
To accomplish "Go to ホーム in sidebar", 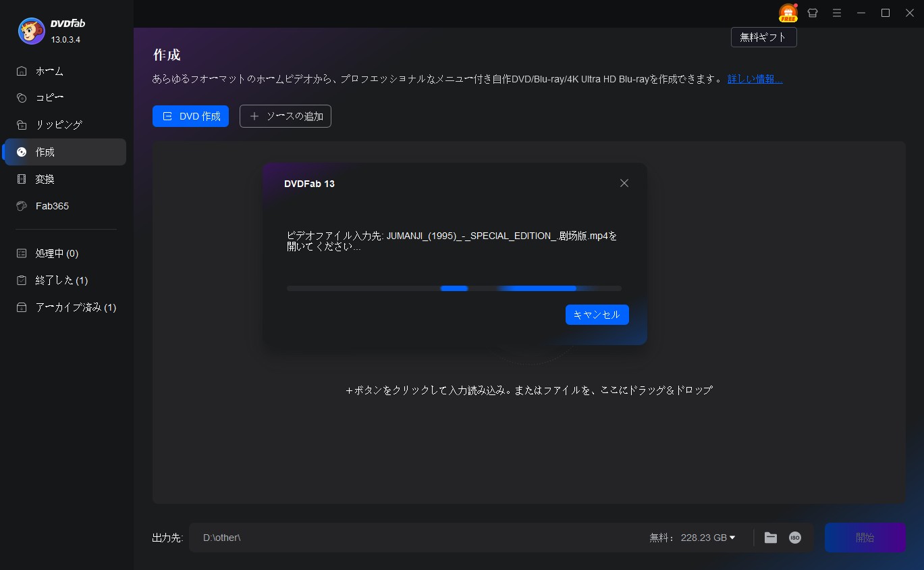I will pos(65,71).
